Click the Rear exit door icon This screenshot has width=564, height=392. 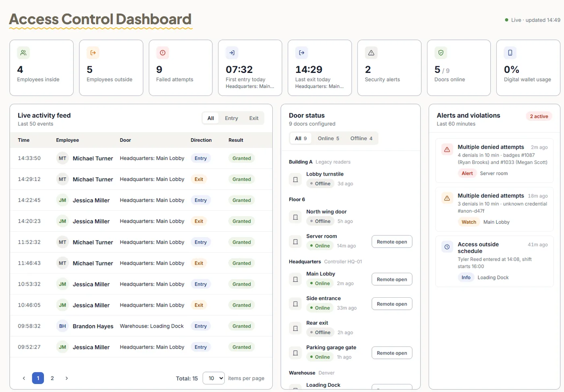coord(295,328)
